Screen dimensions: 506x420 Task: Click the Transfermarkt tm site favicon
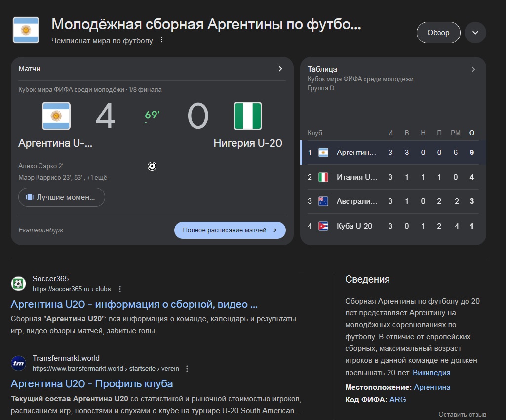(18, 363)
